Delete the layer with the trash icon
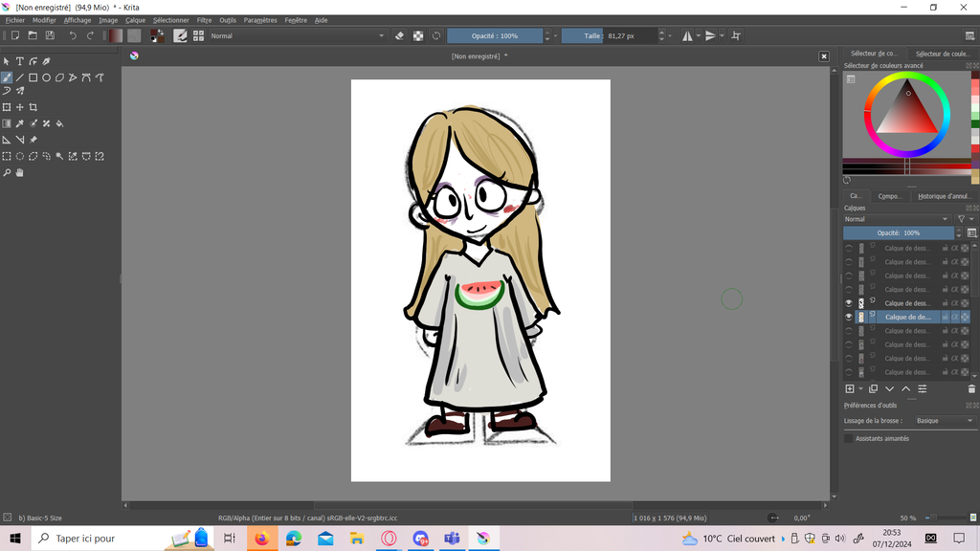Image resolution: width=980 pixels, height=551 pixels. point(971,389)
